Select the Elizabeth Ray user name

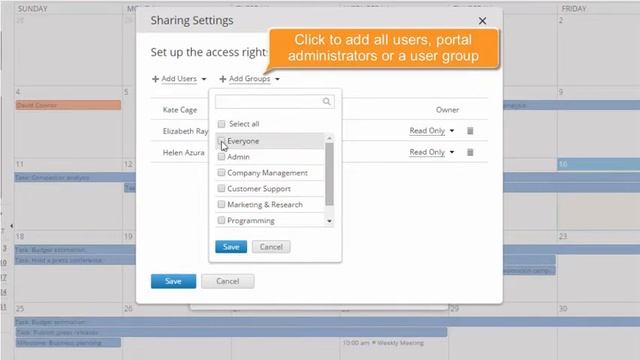point(185,131)
